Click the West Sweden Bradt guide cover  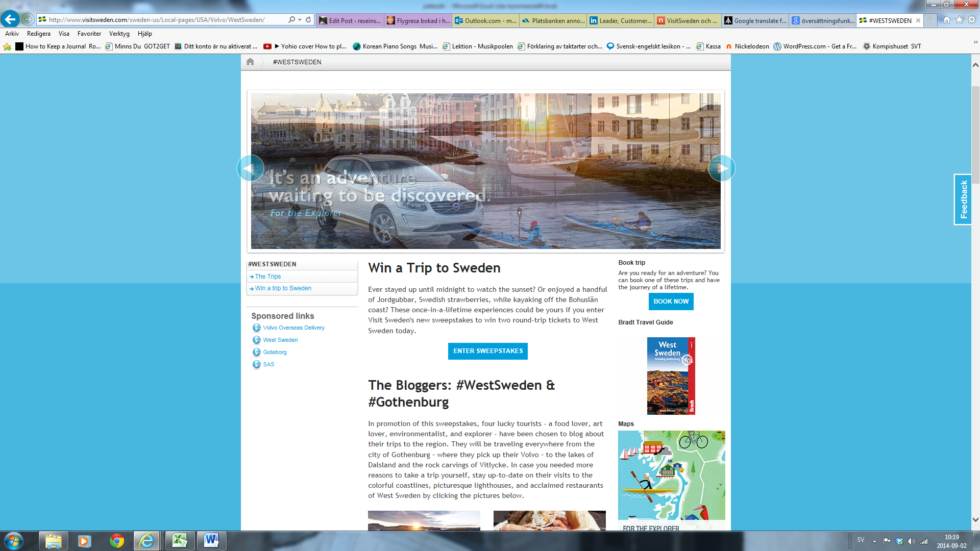(x=671, y=376)
